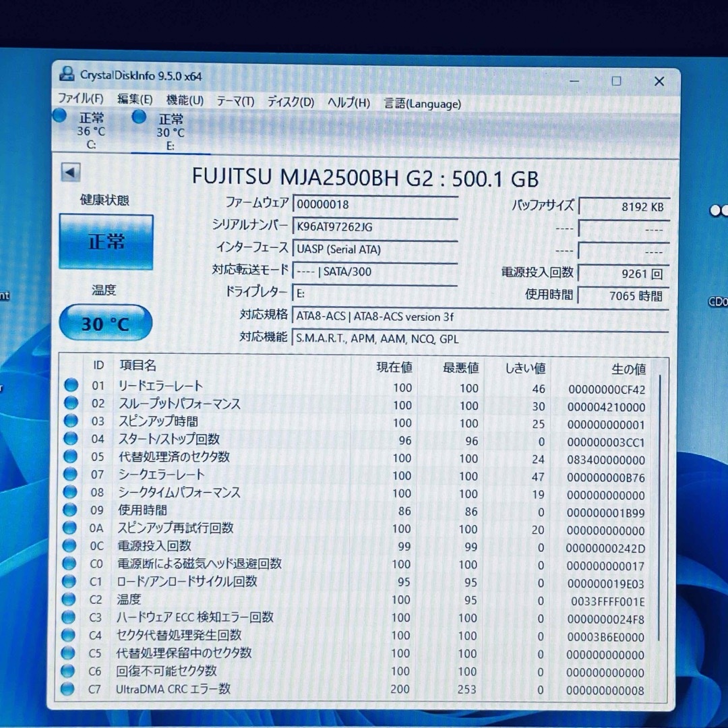This screenshot has width=728, height=728.
Task: Open the 言語(Language) menu
Action: click(x=422, y=104)
